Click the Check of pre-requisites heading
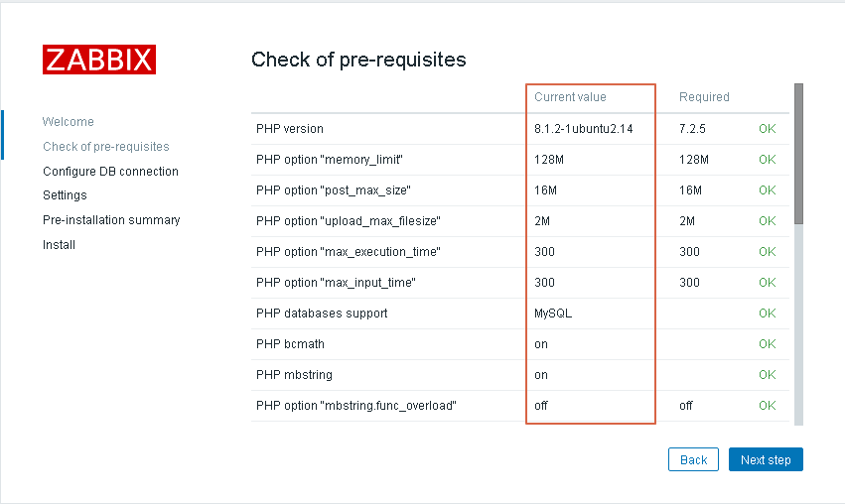 click(x=358, y=60)
